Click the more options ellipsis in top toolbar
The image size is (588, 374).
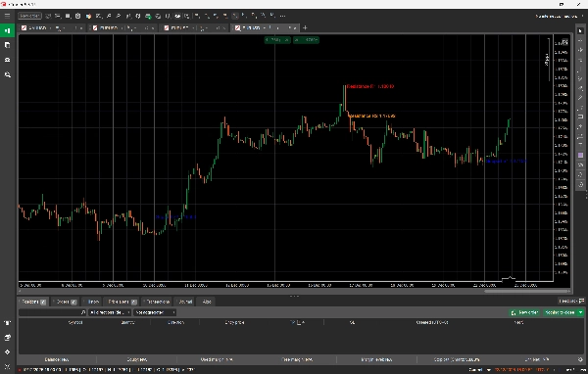click(283, 16)
